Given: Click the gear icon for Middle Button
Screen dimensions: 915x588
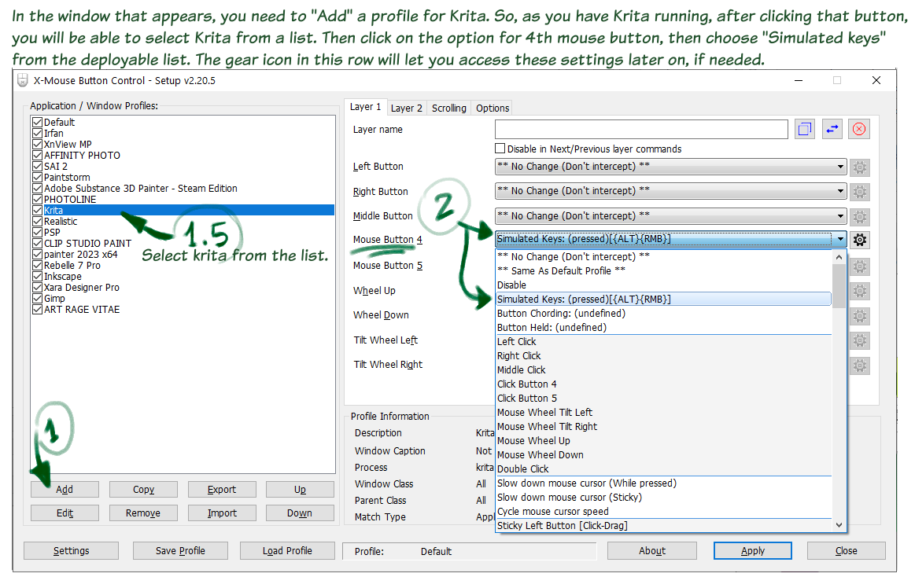Looking at the screenshot, I should 860,216.
